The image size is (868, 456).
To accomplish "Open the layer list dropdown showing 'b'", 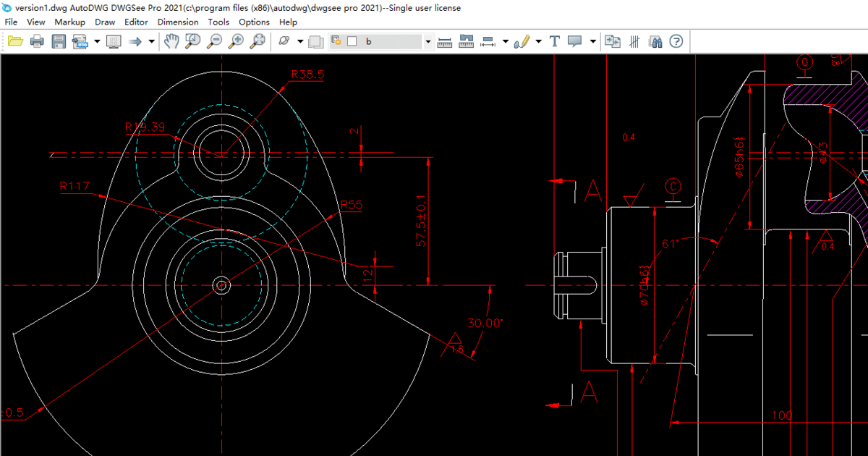I will pos(427,41).
